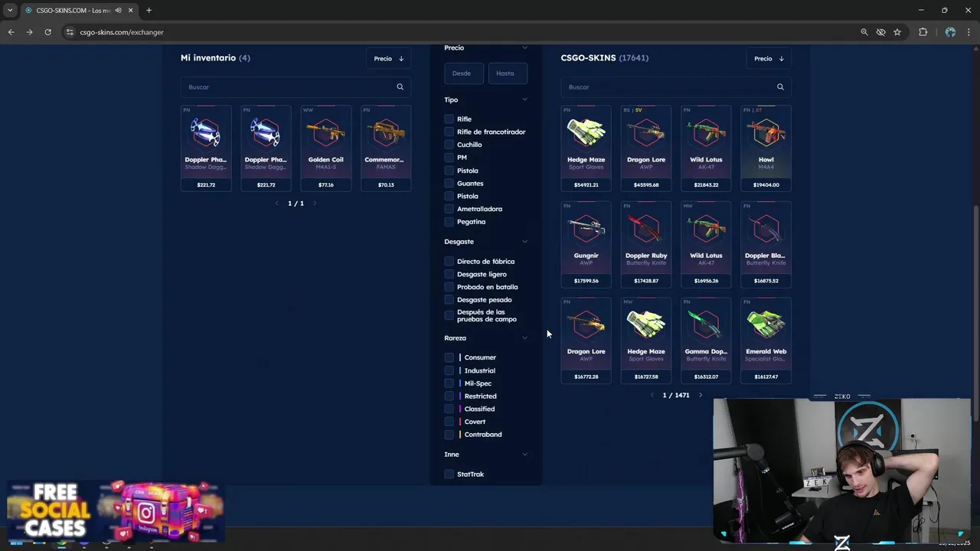980x551 pixels.
Task: Click the search magnifier in CSGO-SKINS list
Action: coord(780,86)
